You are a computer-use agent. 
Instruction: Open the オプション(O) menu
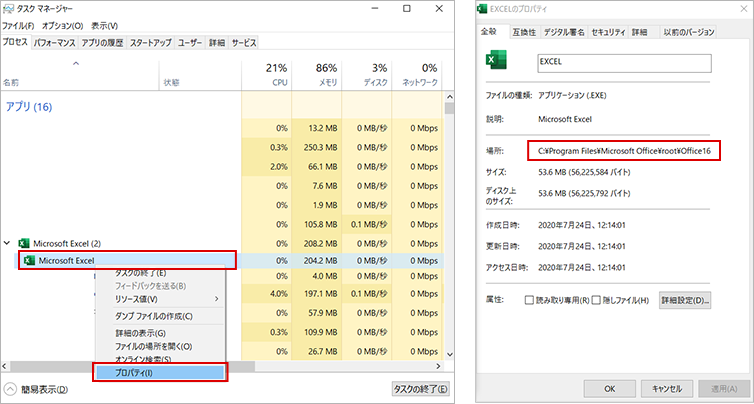tap(63, 26)
